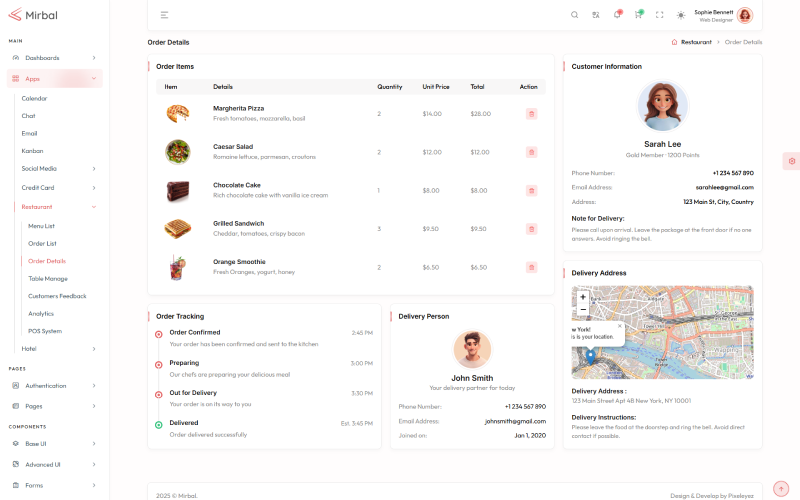Open the Kanban app

click(x=32, y=150)
